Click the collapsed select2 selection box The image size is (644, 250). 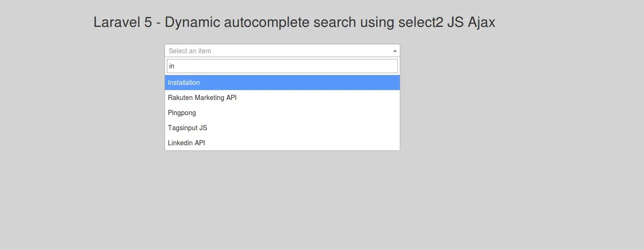[282, 50]
